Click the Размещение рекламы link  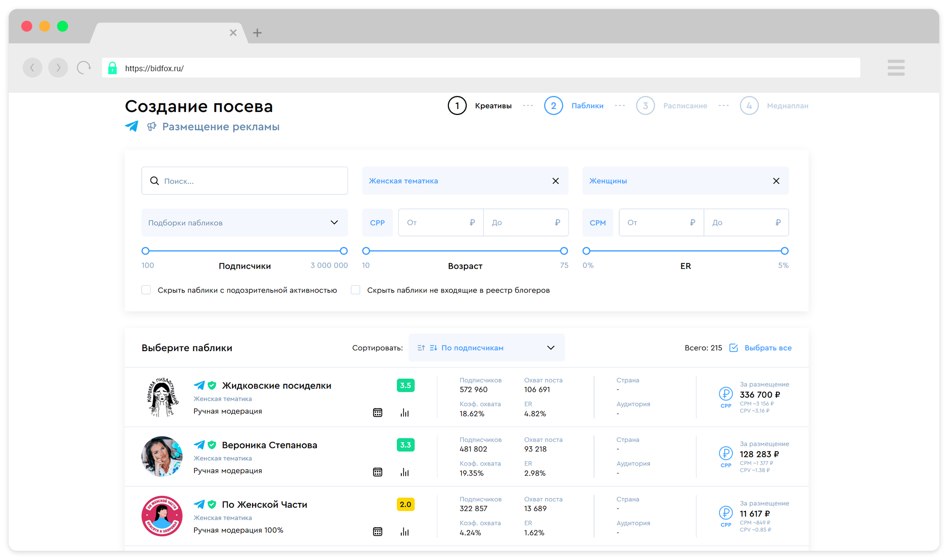click(x=221, y=127)
